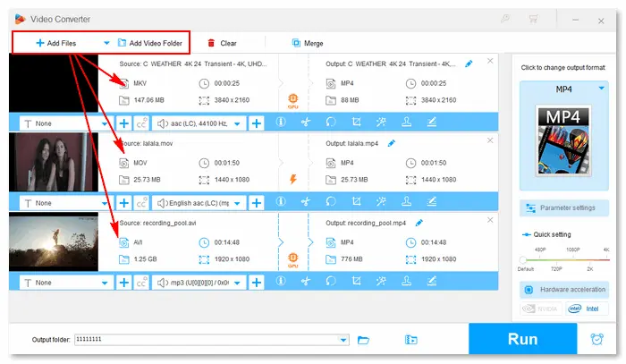Click Add Video Folder

coord(150,43)
